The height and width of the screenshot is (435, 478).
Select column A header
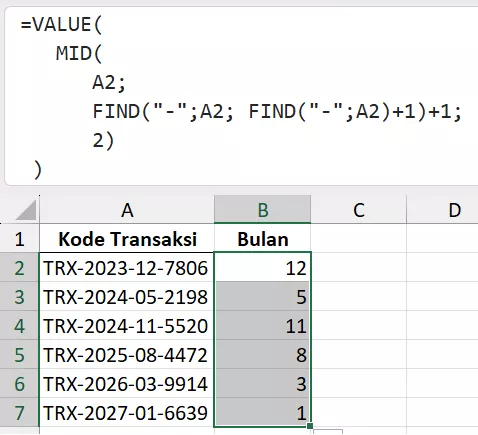127,210
